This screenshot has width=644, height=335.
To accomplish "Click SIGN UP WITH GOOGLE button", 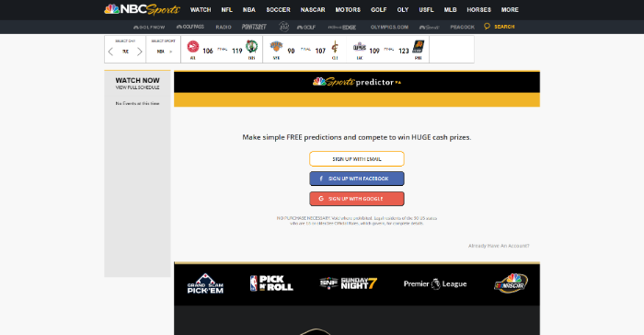I will coord(357,199).
